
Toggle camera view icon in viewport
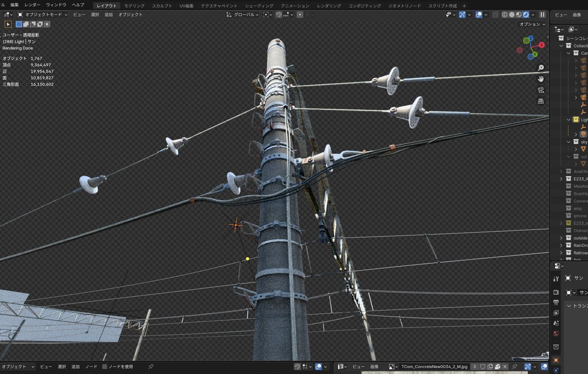(x=541, y=90)
